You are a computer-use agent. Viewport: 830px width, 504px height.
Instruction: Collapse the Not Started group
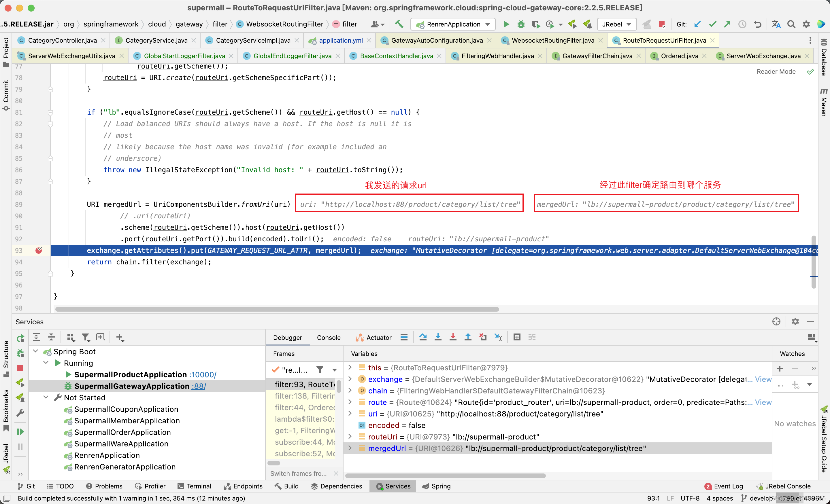tap(46, 397)
